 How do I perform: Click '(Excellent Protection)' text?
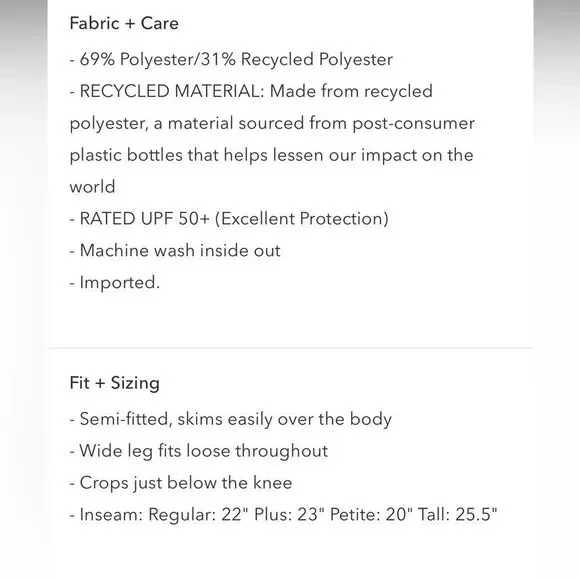tap(301, 219)
